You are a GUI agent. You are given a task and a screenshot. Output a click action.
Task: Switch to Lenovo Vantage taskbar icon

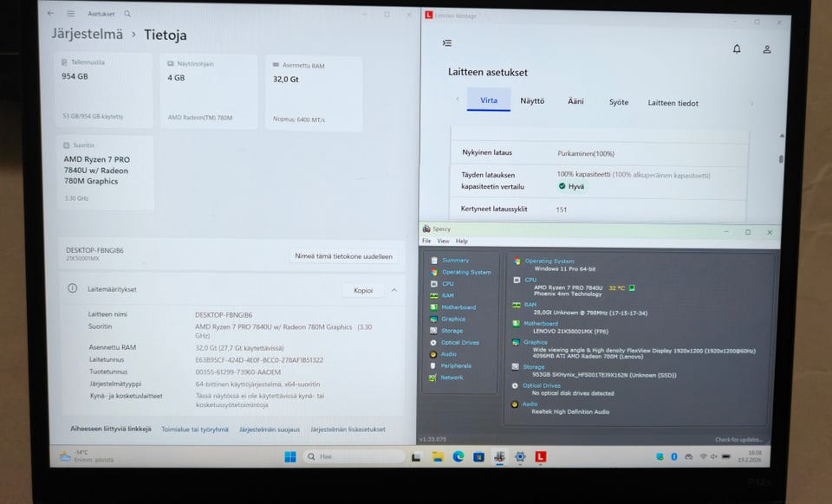(x=540, y=457)
